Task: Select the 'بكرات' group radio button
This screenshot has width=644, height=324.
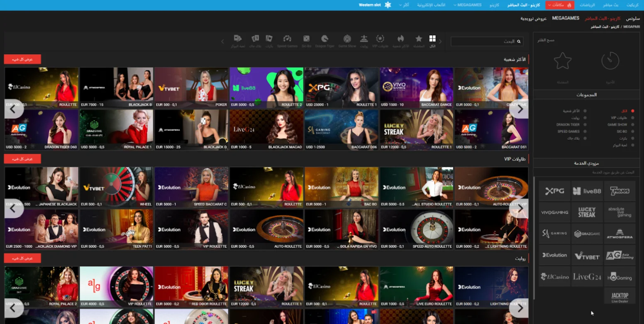Action: pyautogui.click(x=632, y=138)
